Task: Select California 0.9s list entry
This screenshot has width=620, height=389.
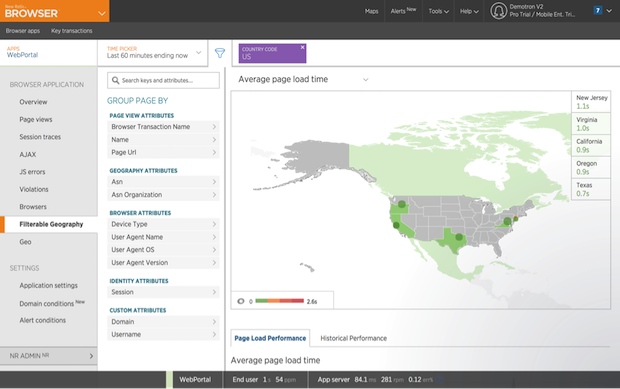Action: [x=591, y=145]
